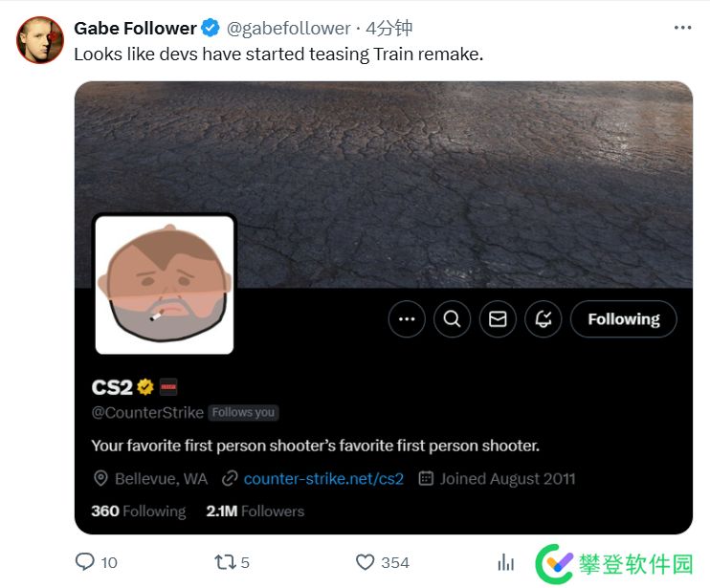Click the @gabefollower handle
710x588 pixels.
click(288, 28)
